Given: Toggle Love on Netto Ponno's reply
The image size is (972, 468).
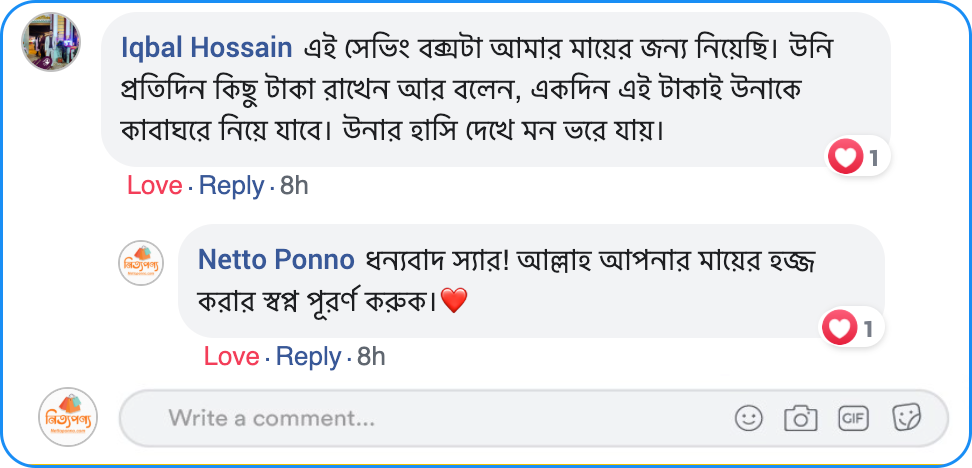Looking at the screenshot, I should click(231, 357).
